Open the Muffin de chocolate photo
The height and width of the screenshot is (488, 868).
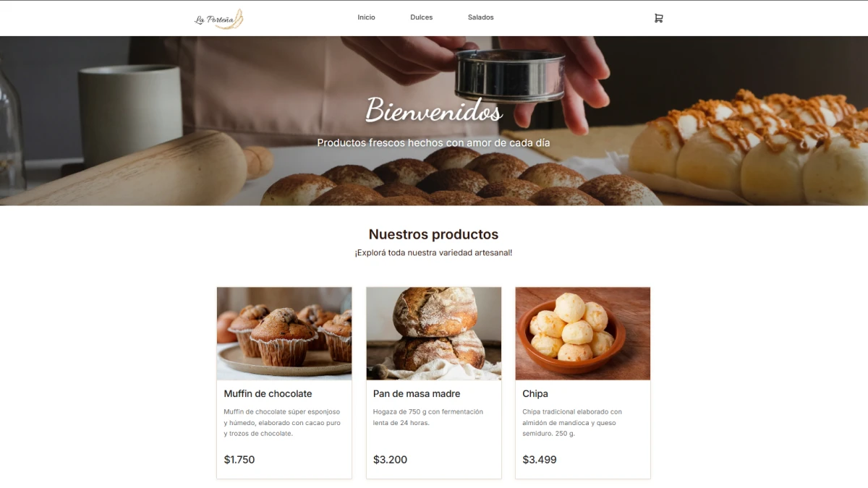(284, 333)
